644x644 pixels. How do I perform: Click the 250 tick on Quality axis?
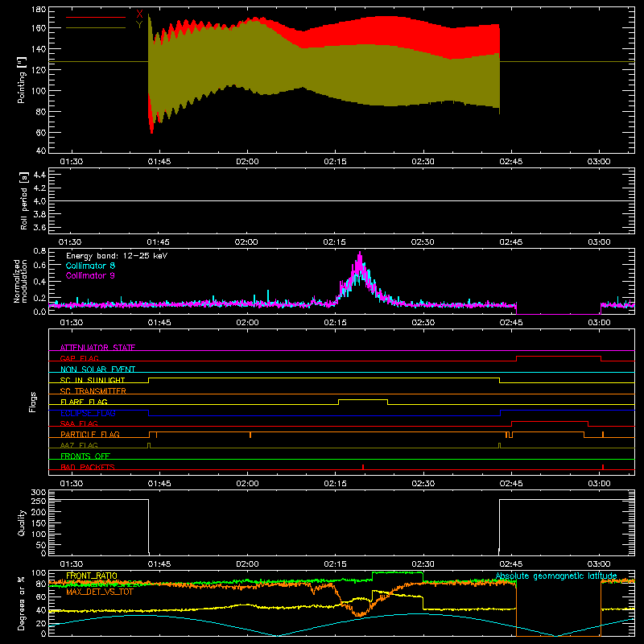click(x=39, y=501)
